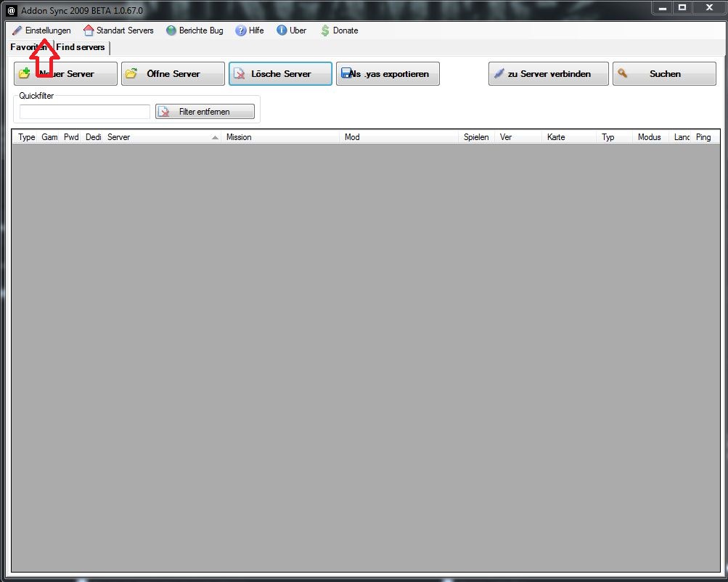Click the red house Standart Servers icon
Image resolution: width=728 pixels, height=582 pixels.
89,30
